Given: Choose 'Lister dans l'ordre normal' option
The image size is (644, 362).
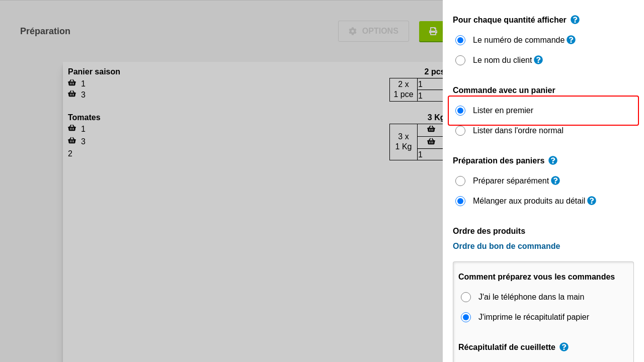Looking at the screenshot, I should coord(460,131).
